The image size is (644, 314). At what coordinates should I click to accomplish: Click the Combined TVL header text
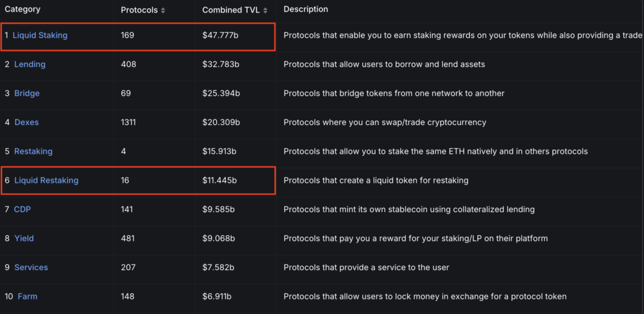click(x=231, y=11)
